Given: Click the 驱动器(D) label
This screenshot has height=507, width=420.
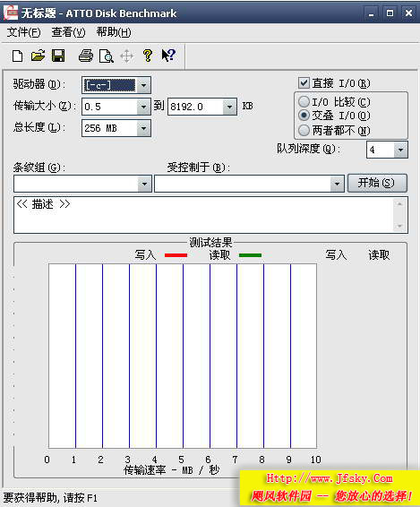Looking at the screenshot, I should point(39,84).
